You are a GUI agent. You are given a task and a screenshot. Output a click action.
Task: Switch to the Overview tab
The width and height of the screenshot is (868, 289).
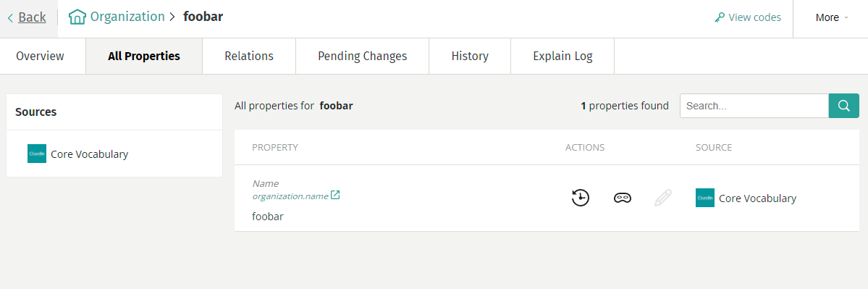click(40, 56)
